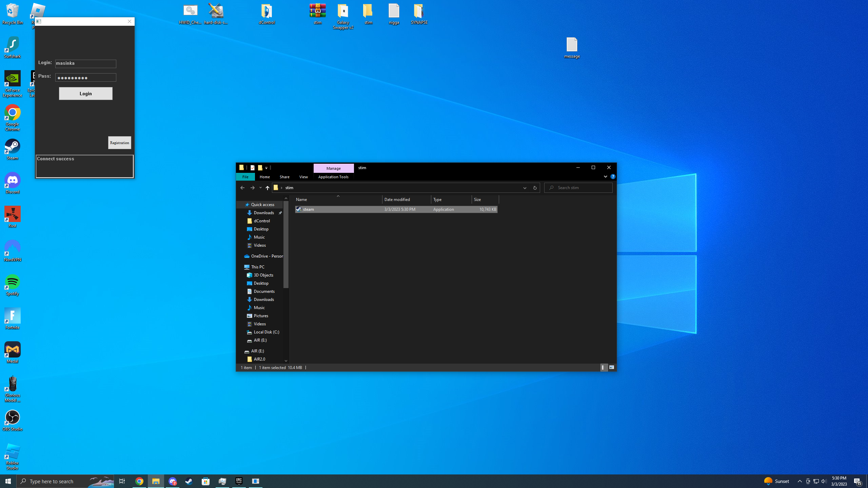Click the navigation pane vertical scrollbar
868x488 pixels.
tap(286, 244)
